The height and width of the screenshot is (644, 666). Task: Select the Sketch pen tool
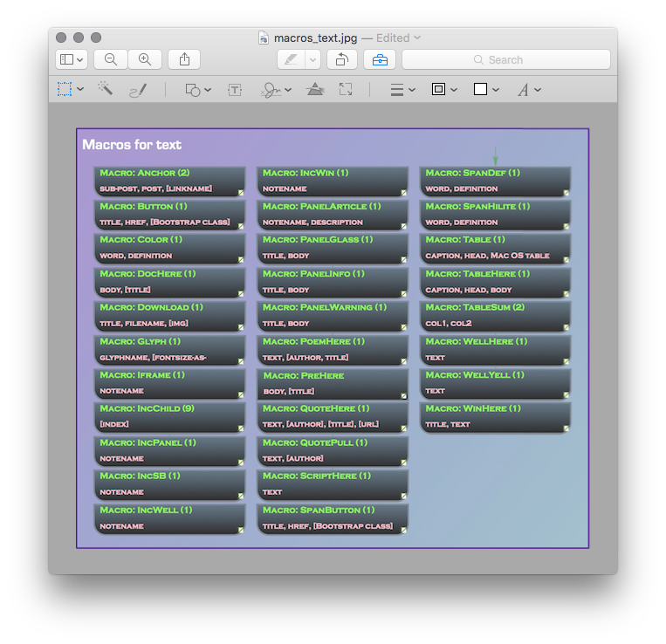click(138, 89)
